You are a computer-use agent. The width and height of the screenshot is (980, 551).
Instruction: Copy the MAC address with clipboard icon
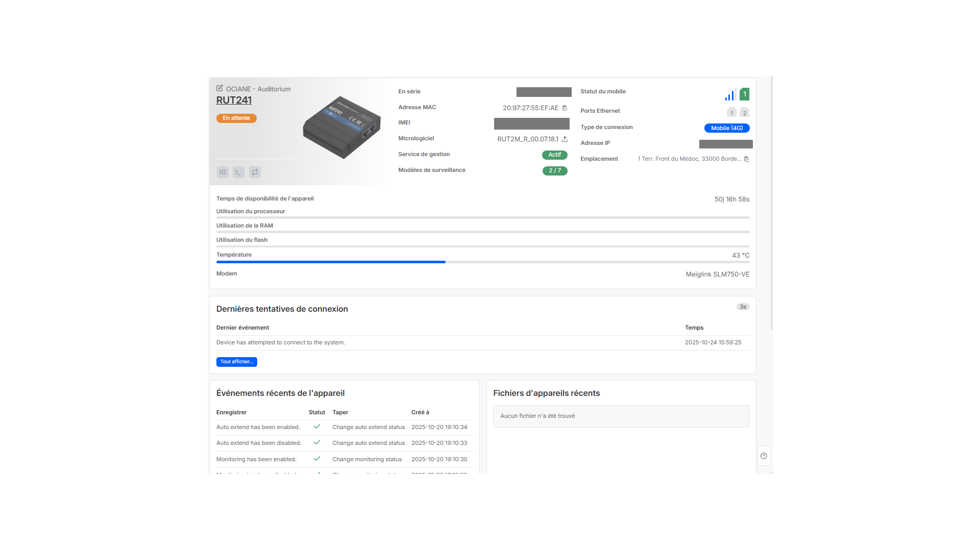tap(565, 108)
